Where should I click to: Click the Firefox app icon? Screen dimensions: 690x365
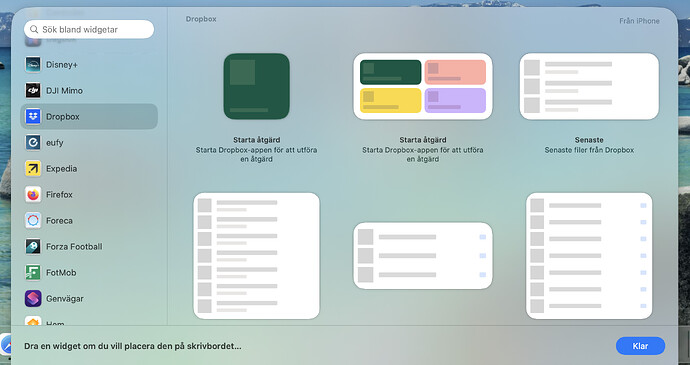coord(33,195)
